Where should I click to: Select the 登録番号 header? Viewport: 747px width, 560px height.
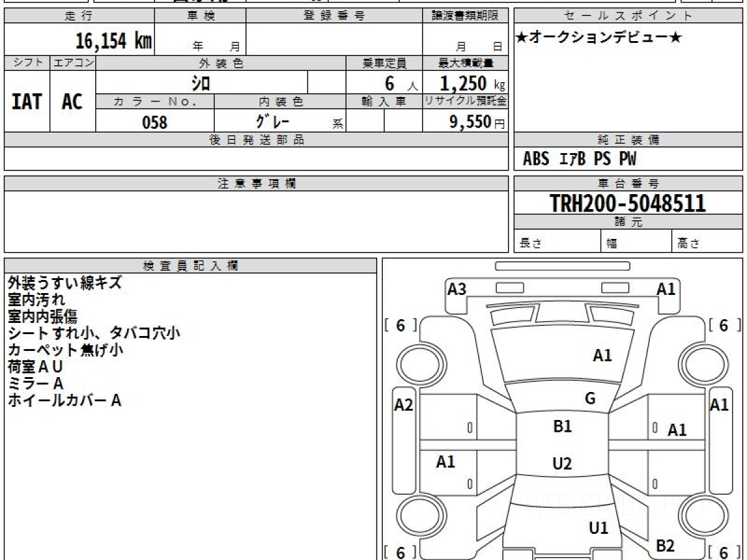(x=334, y=16)
